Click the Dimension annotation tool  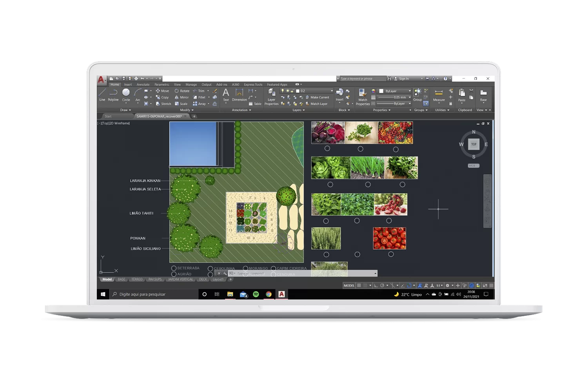click(239, 94)
